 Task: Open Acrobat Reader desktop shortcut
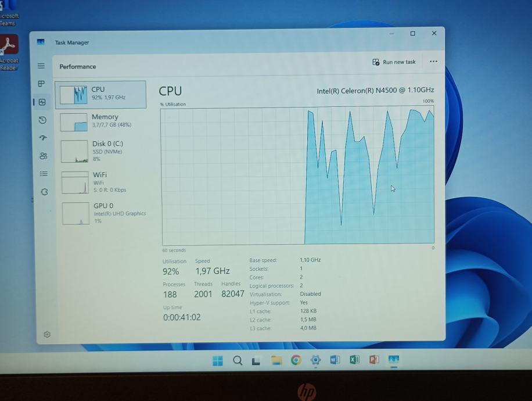pyautogui.click(x=9, y=52)
